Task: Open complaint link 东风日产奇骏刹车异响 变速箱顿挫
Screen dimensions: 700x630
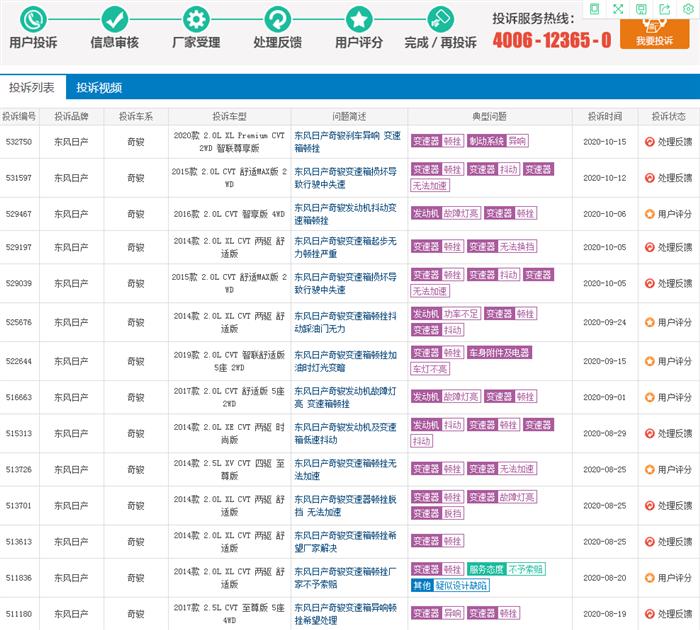Action: [347, 142]
